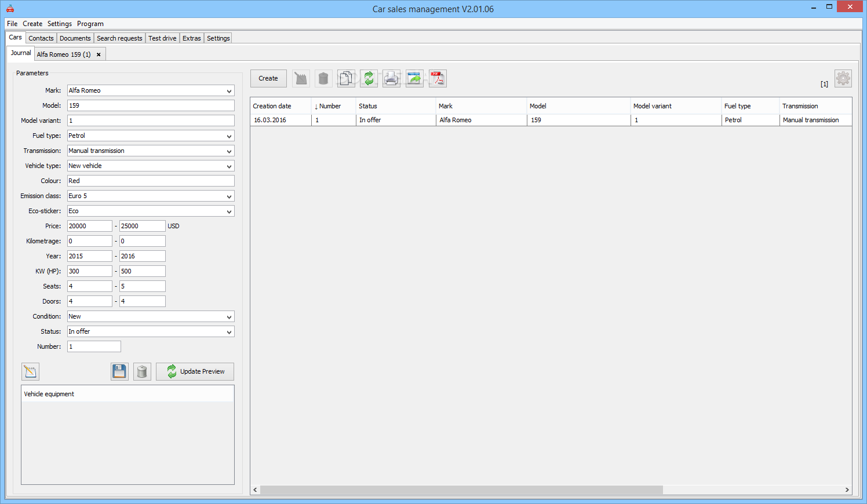Open the File menu
The height and width of the screenshot is (504, 867).
(12, 24)
